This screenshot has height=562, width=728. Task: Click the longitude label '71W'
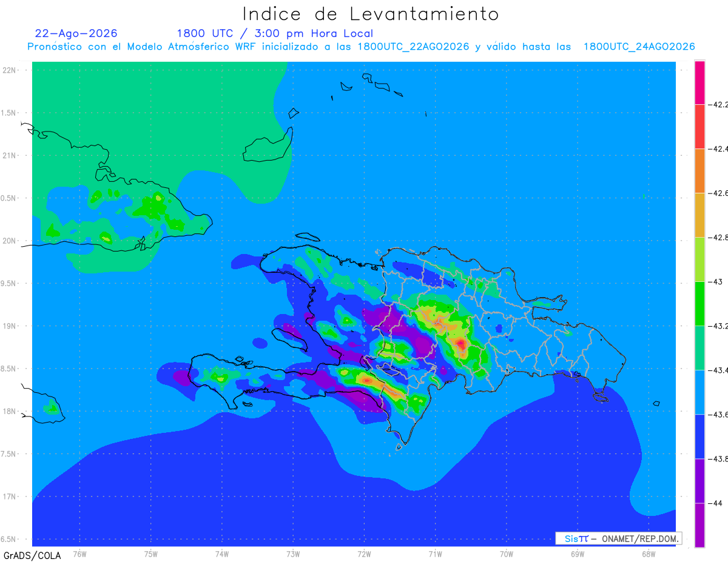[x=435, y=554]
